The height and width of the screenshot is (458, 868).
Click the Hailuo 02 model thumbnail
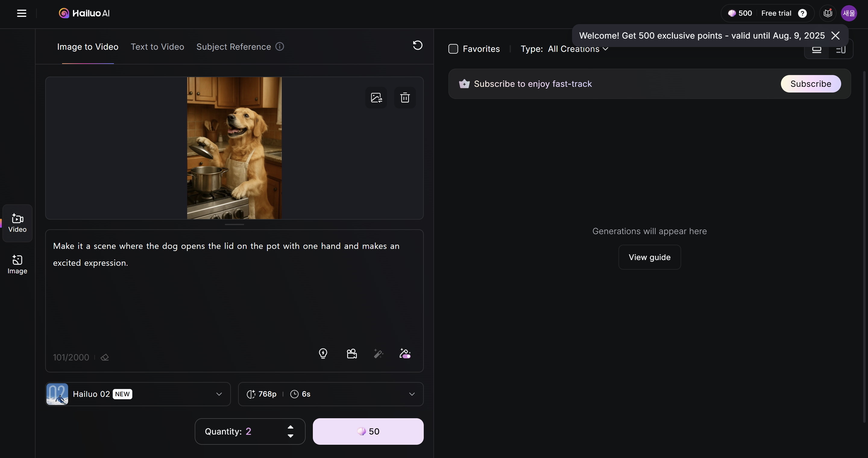coord(57,394)
